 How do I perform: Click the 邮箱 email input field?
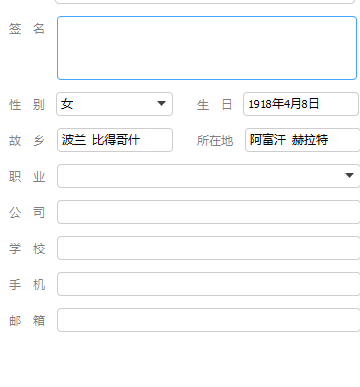click(209, 320)
